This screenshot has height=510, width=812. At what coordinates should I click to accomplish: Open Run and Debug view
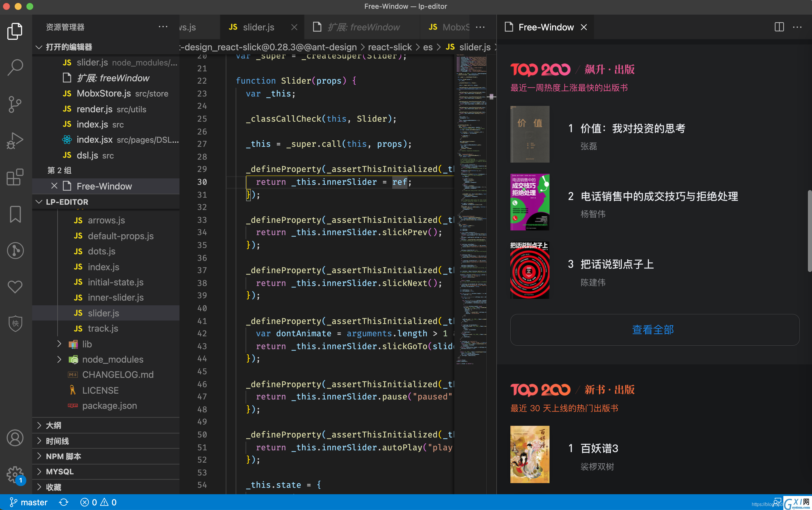tap(15, 141)
